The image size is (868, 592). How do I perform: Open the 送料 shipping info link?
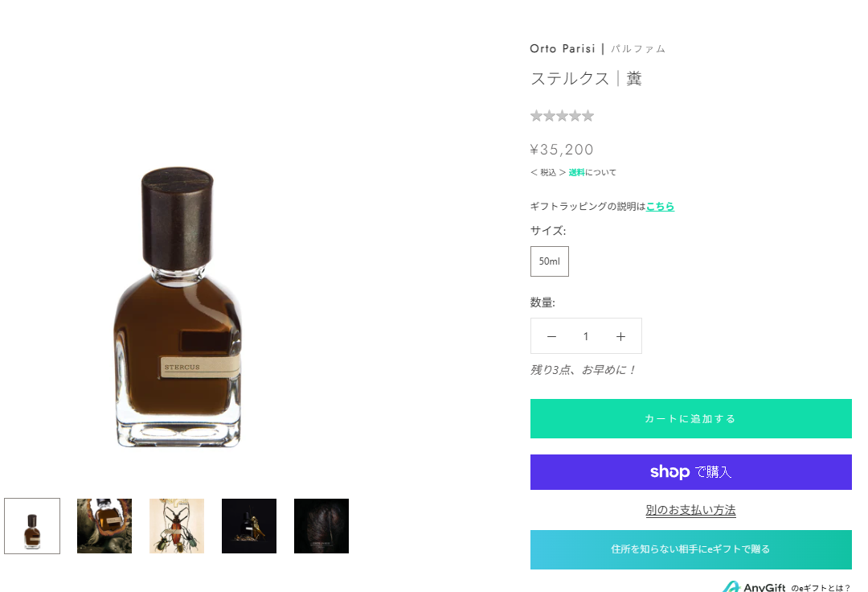[576, 172]
